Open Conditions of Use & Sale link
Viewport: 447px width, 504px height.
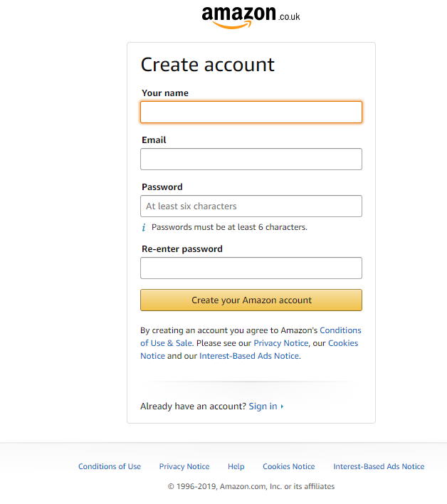coord(340,330)
